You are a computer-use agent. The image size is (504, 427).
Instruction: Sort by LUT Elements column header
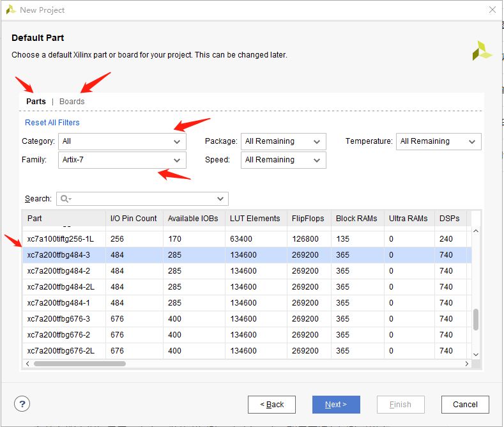tap(256, 219)
